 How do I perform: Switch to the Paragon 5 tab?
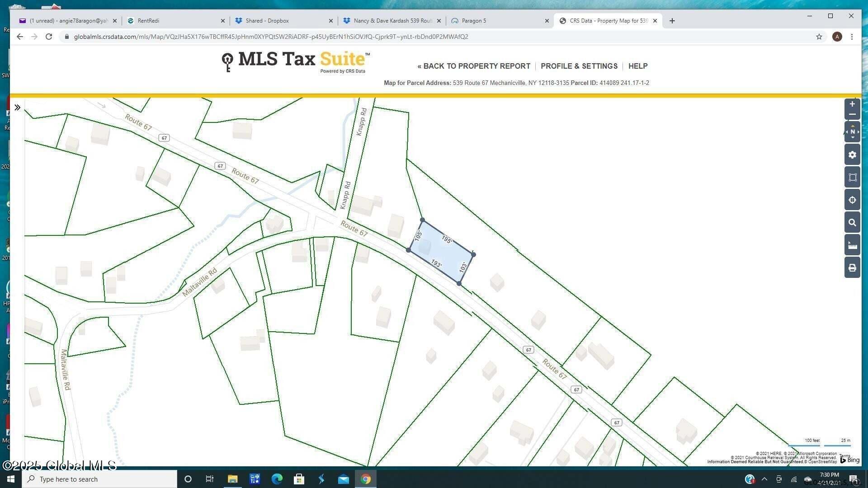(474, 21)
